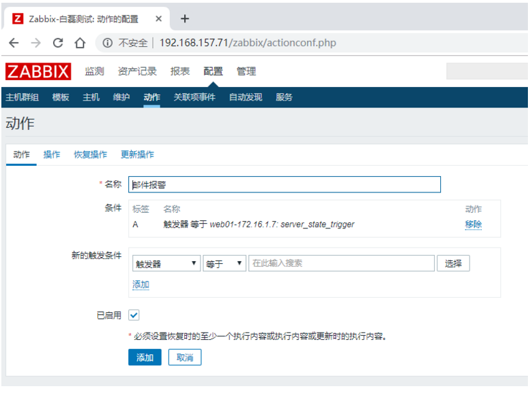The image size is (532, 393).
Task: Switch to the 恢复操作 tab
Action: pyautogui.click(x=90, y=154)
